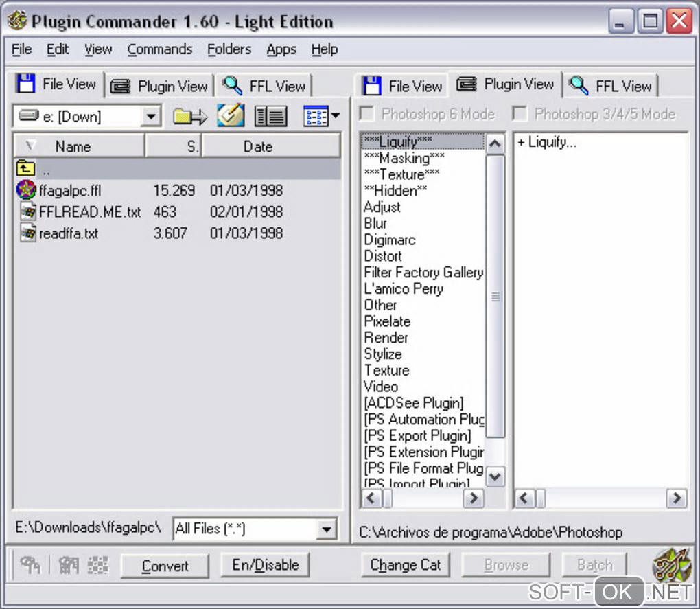The height and width of the screenshot is (609, 700).
Task: Open the view mode options icon
Action: (316, 116)
